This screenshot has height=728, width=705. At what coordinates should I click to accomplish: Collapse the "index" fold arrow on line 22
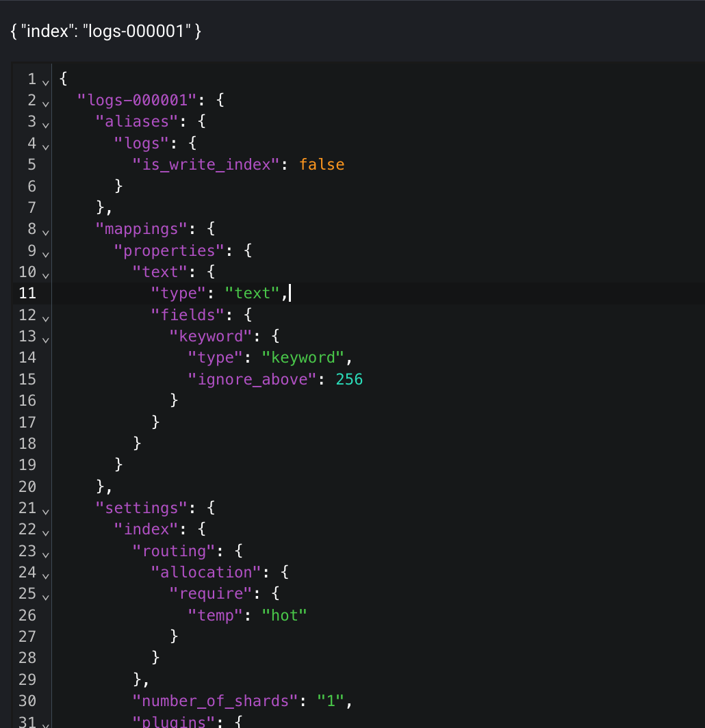[45, 533]
